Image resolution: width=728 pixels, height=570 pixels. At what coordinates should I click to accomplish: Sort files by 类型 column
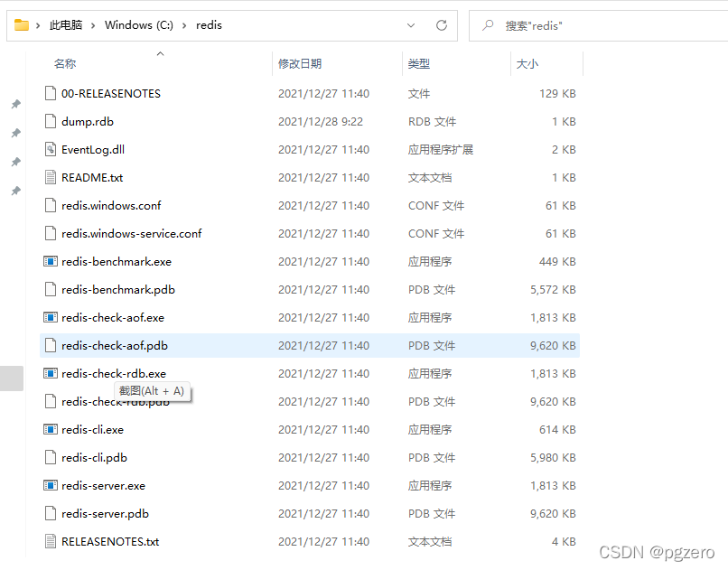click(419, 63)
